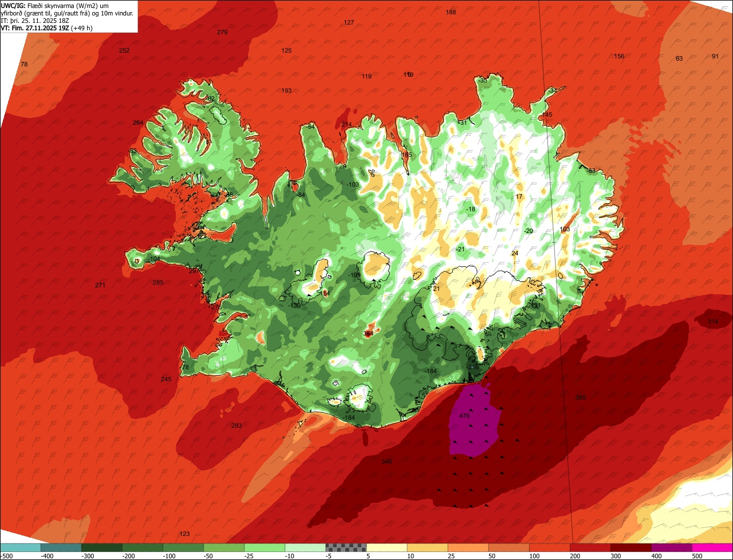Click the value 385 southeast of Iceland
This screenshot has width=733, height=560.
(x=580, y=397)
